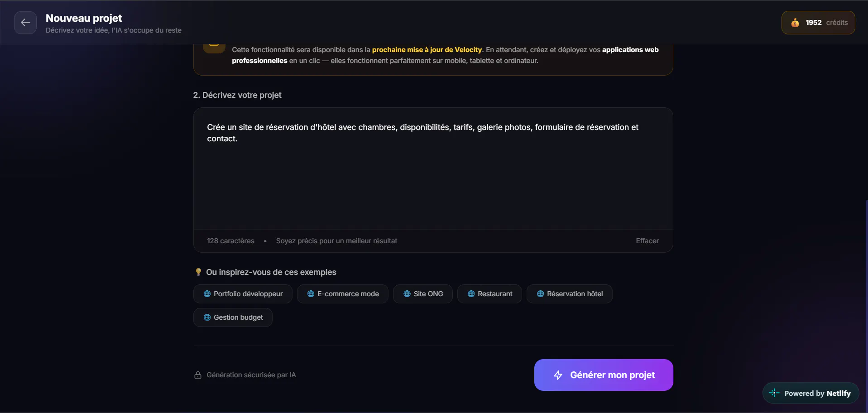
Task: Choose the E-commerce mode example
Action: 343,294
